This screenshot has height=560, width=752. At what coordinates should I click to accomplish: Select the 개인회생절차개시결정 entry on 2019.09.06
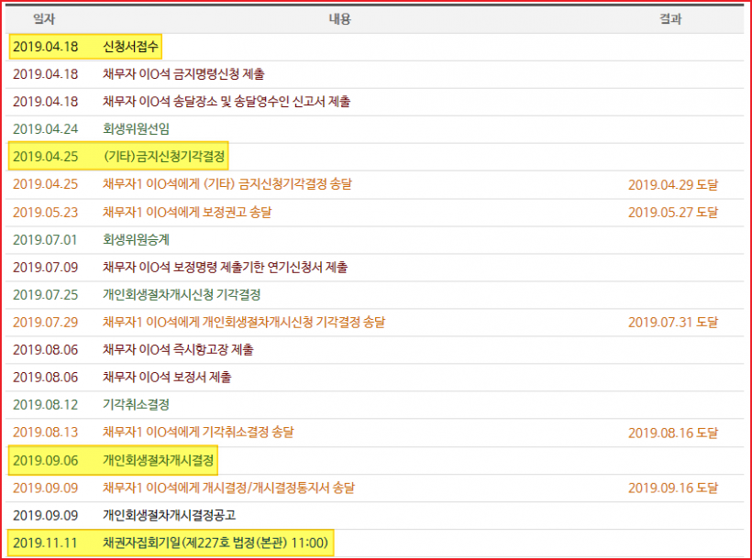point(158,460)
